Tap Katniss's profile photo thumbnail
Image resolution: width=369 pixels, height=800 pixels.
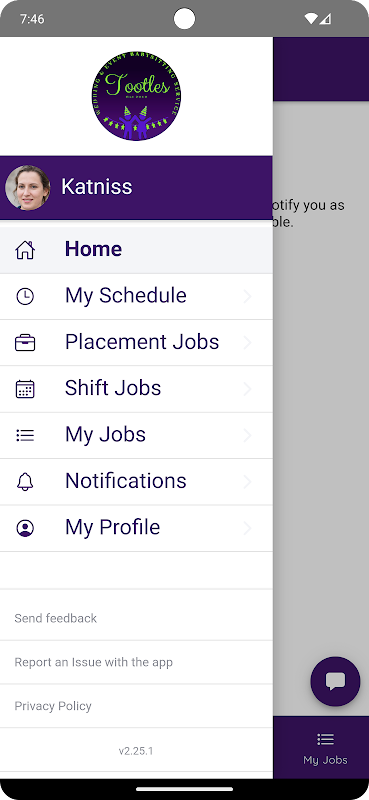tap(28, 188)
